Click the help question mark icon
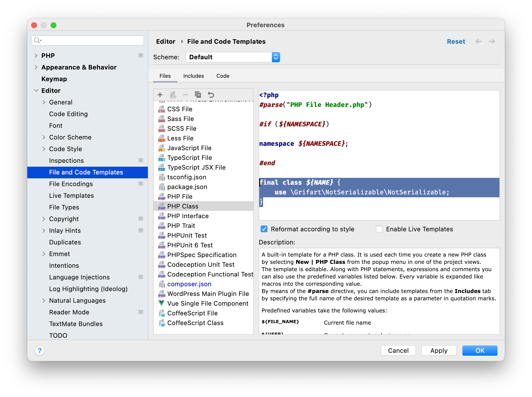 click(40, 351)
